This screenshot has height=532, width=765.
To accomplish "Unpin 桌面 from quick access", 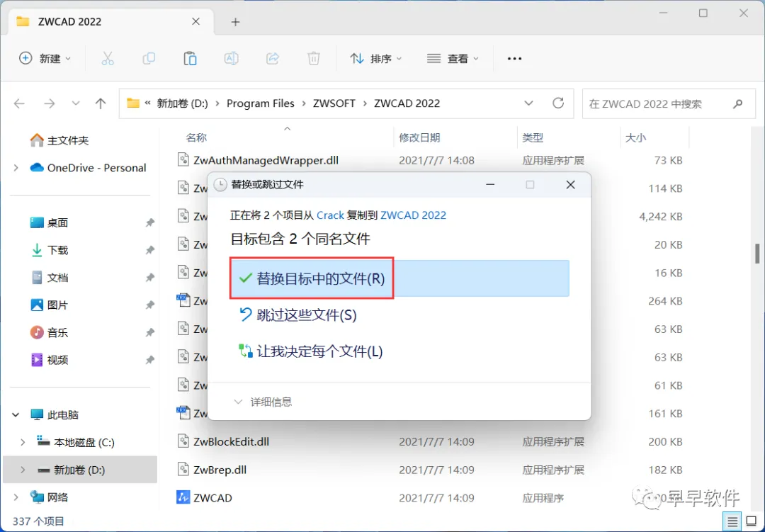I will 149,222.
